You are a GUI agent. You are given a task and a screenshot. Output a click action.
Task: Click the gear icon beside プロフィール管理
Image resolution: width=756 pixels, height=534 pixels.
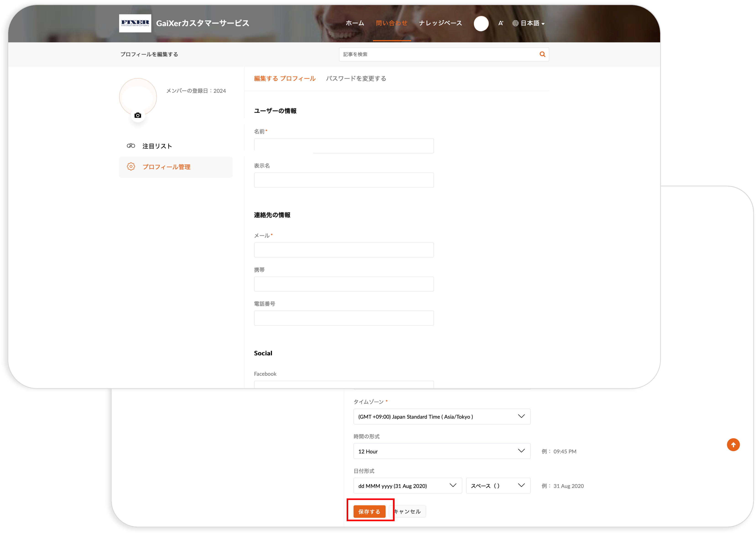[x=131, y=167]
